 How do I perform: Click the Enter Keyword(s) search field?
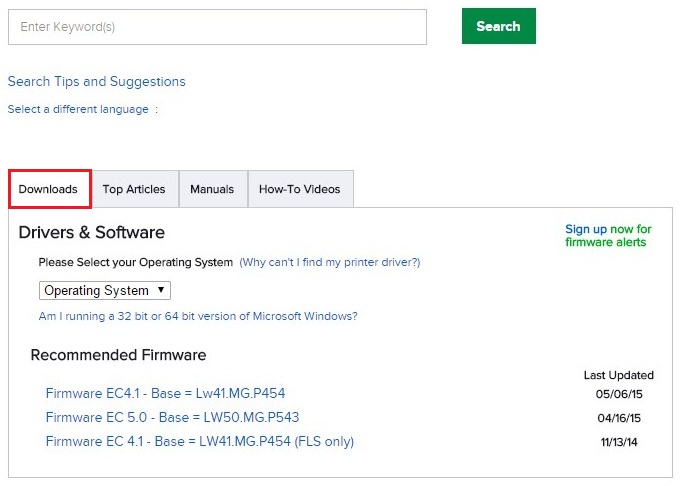(x=217, y=27)
